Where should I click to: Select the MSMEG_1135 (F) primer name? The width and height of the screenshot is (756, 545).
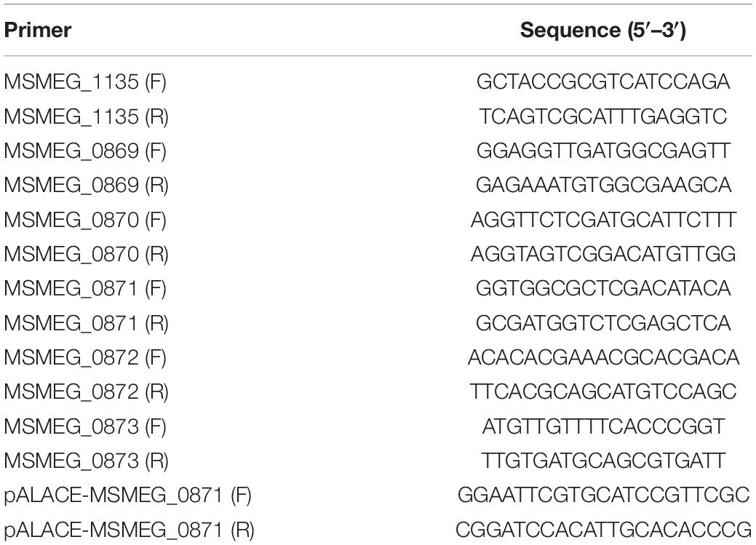[85, 82]
